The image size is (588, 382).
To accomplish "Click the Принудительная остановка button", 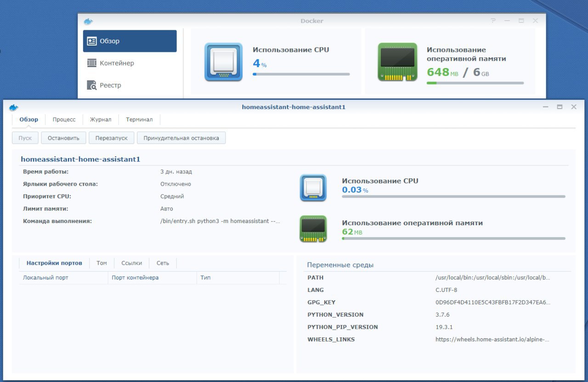I will click(x=181, y=138).
